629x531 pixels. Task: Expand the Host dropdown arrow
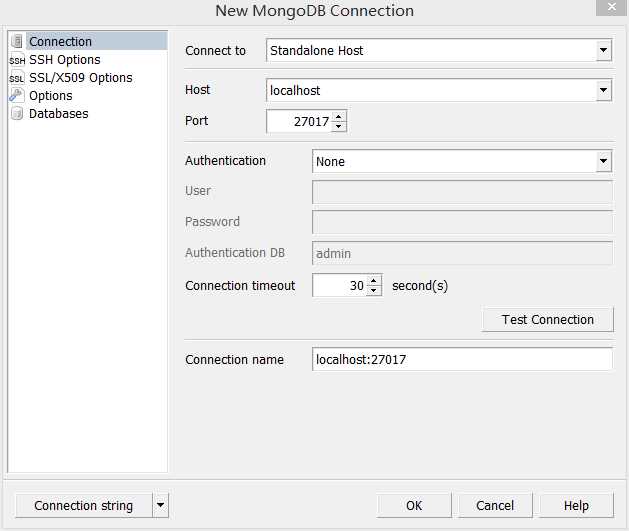[x=603, y=90]
